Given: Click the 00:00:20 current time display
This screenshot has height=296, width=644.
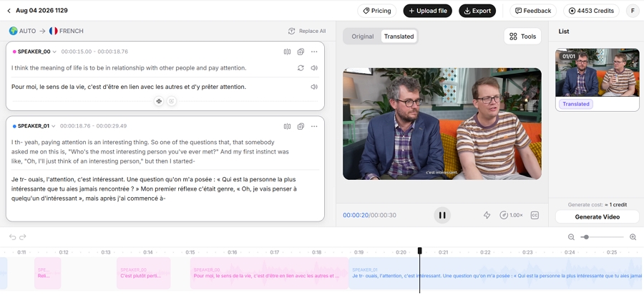Looking at the screenshot, I should tap(356, 215).
